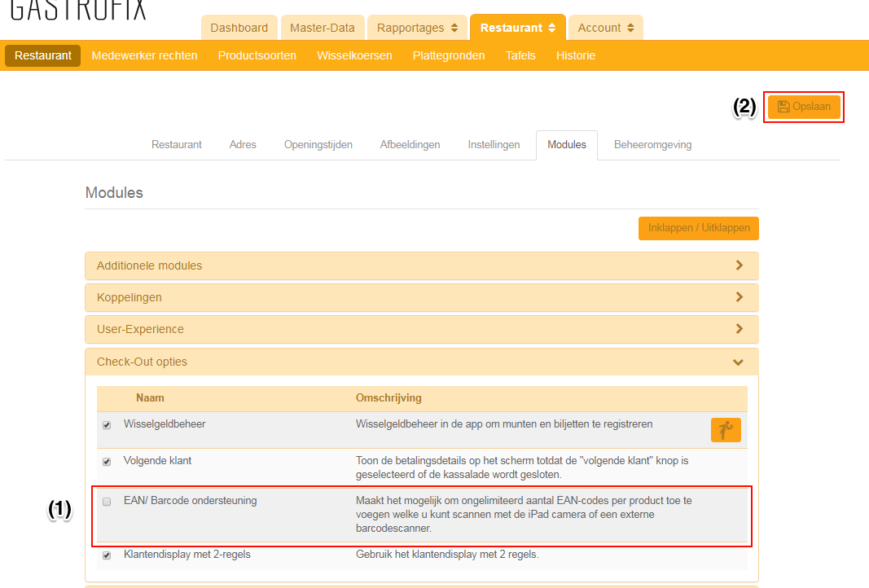
Task: Expand the Additionele modules section
Action: [421, 265]
